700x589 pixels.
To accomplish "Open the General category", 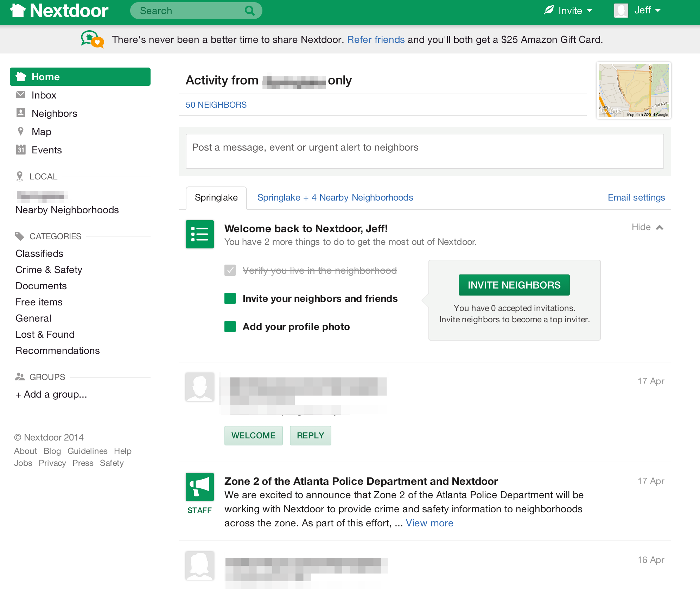I will coord(33,318).
